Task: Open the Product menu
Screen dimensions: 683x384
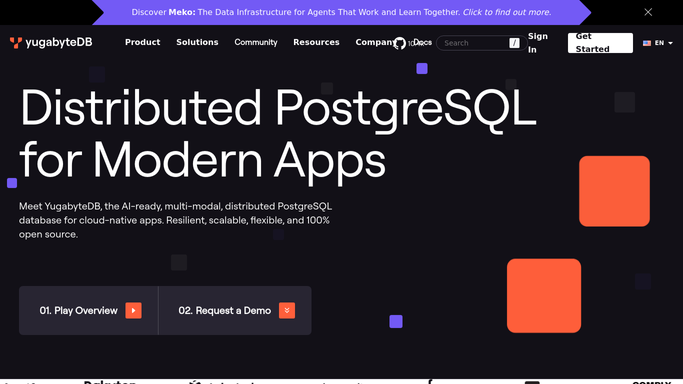Action: [x=142, y=42]
